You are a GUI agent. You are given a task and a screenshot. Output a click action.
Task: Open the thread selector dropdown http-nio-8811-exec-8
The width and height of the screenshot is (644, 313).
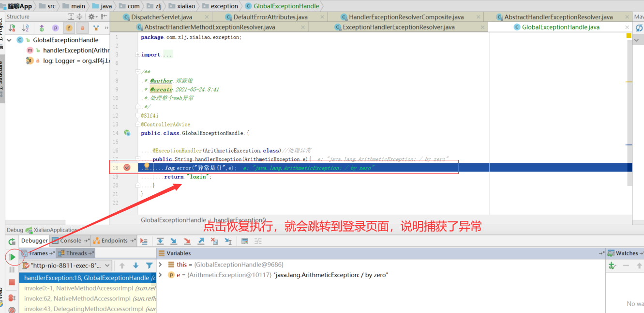tap(66, 266)
